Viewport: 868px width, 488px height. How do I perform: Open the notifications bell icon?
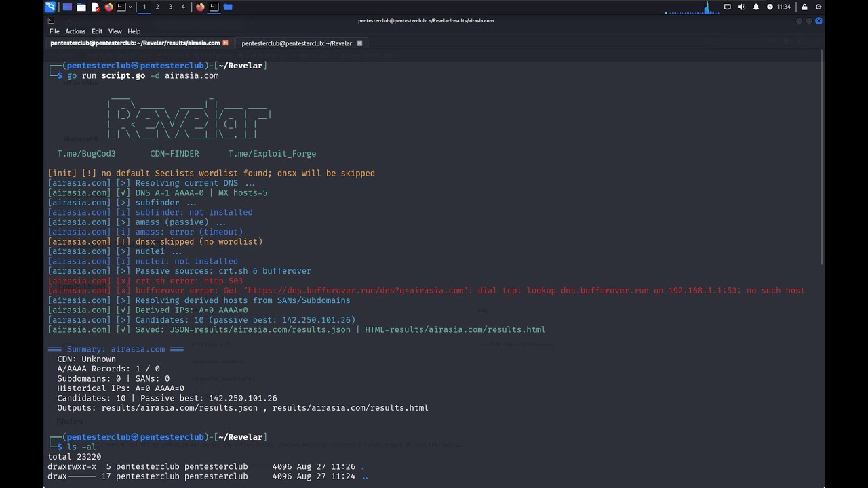coord(756,7)
